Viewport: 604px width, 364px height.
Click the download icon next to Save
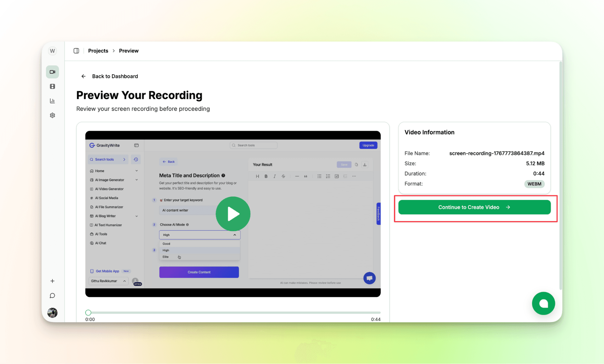point(365,164)
